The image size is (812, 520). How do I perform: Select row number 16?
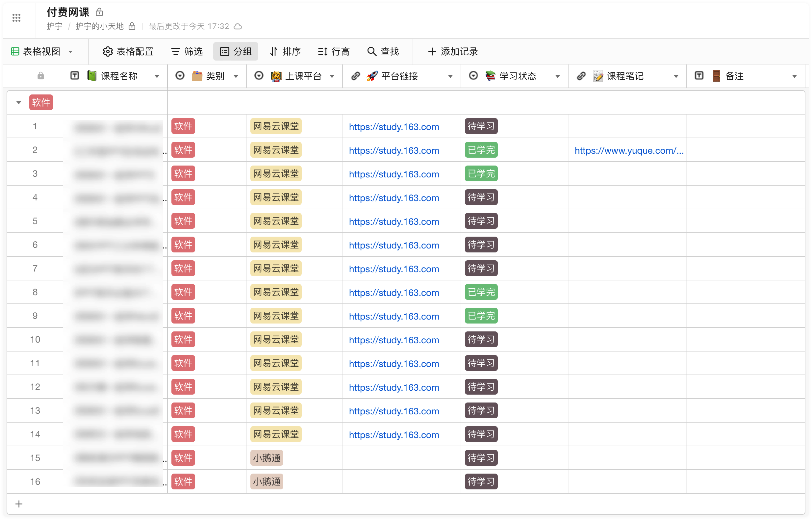coord(35,481)
